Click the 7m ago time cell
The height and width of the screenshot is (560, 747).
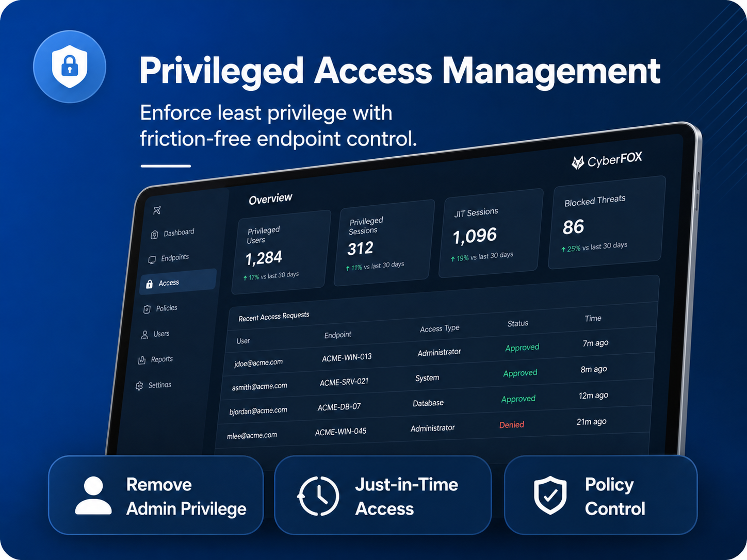595,343
